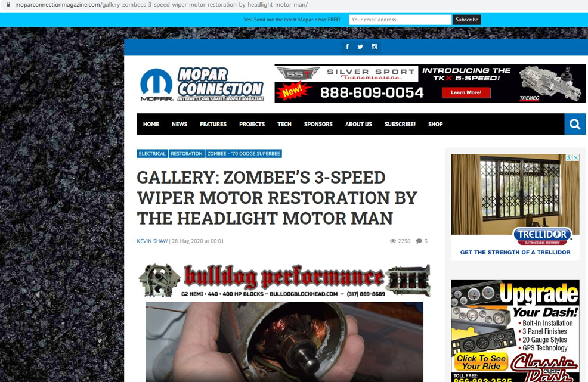
Task: Click the browser URL address text
Action: (x=161, y=5)
